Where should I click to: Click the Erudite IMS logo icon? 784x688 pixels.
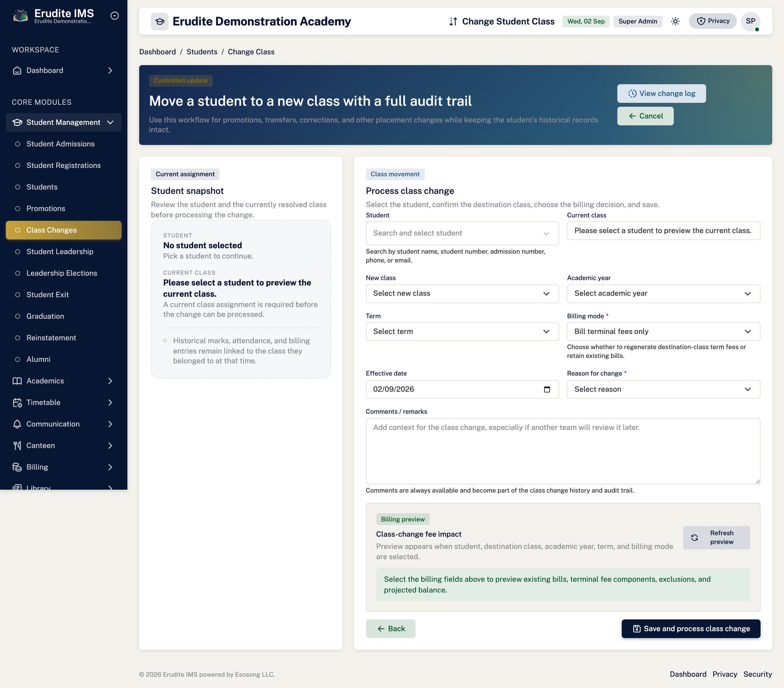tap(20, 16)
